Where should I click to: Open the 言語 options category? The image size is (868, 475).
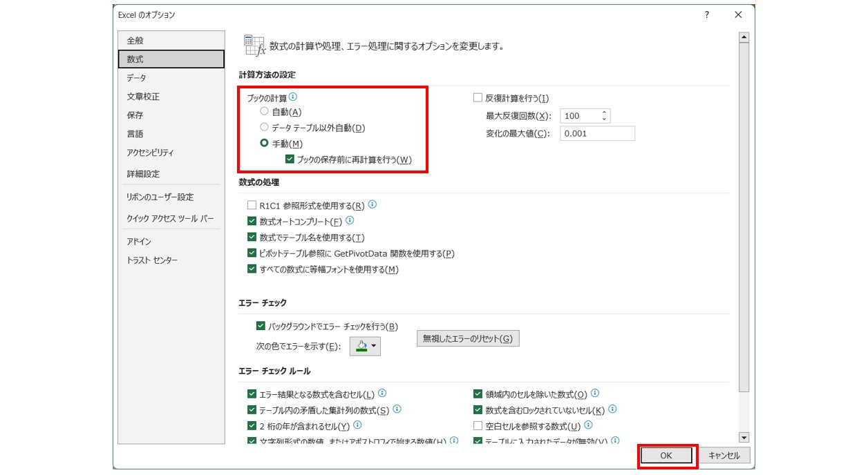tap(171, 134)
